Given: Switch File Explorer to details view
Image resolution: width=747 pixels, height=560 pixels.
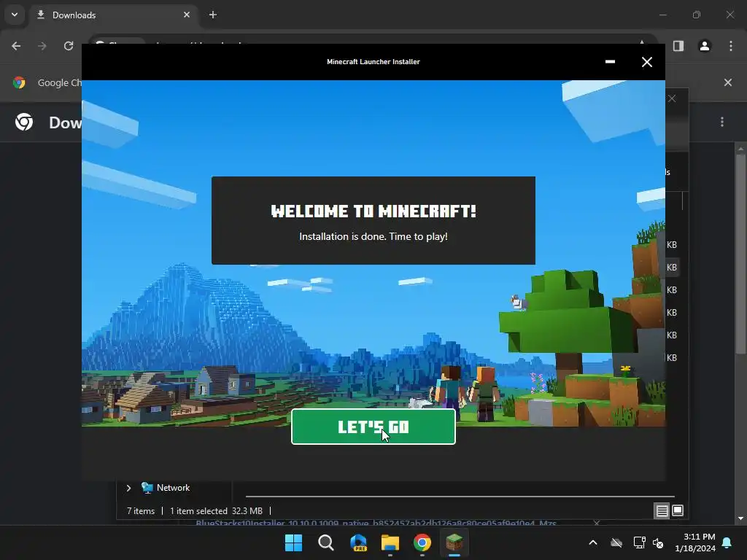Looking at the screenshot, I should [x=662, y=511].
